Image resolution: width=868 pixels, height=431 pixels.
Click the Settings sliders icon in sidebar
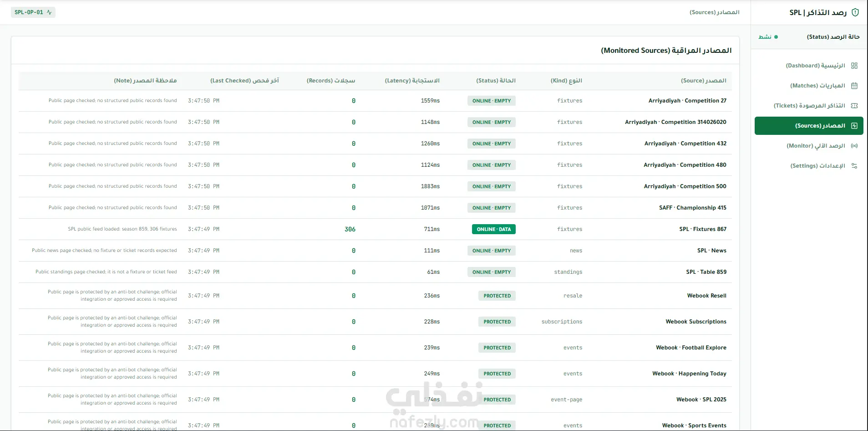coord(854,166)
